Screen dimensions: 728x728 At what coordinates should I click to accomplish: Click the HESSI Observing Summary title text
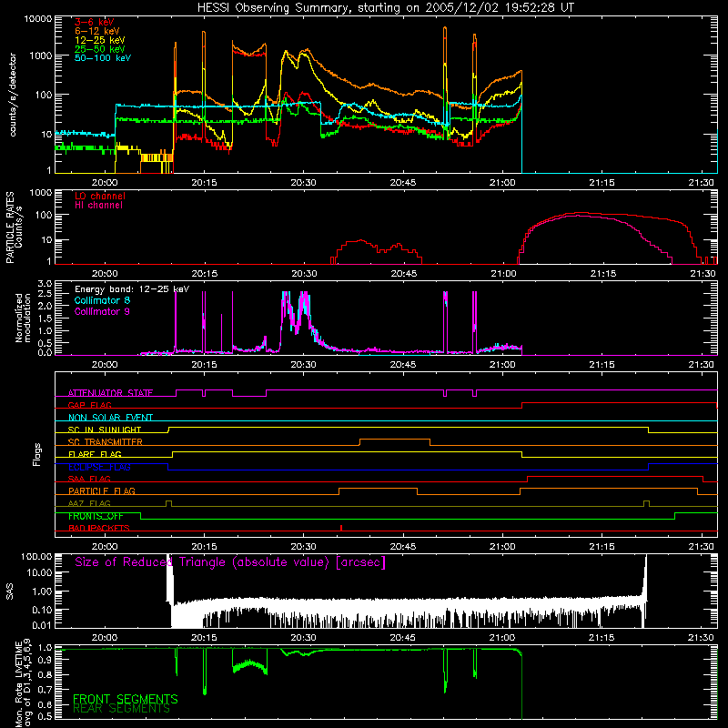385,8
